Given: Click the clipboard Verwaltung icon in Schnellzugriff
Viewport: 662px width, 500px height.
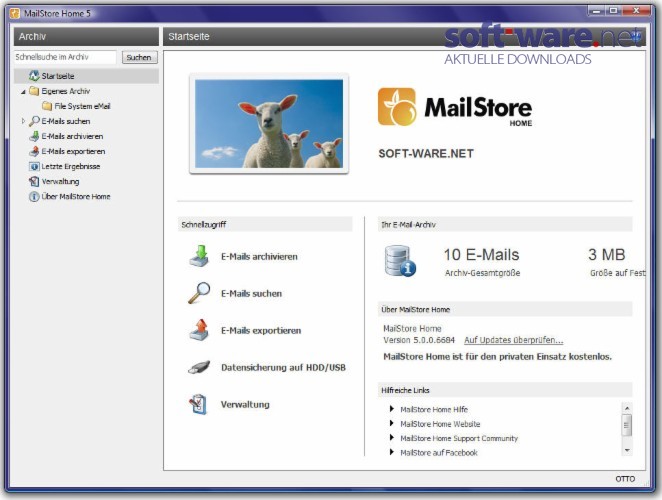Looking at the screenshot, I should (198, 404).
